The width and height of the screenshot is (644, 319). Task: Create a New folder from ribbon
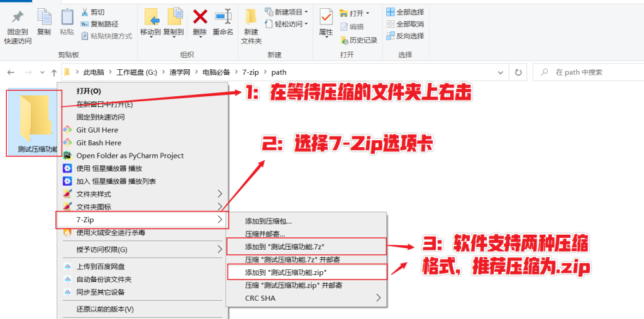[251, 27]
